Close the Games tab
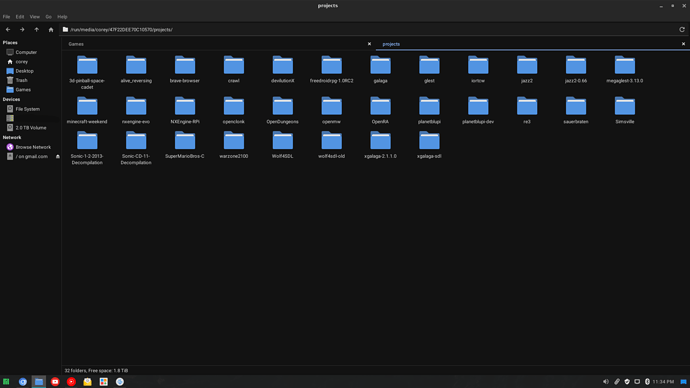This screenshot has width=690, height=388. (x=369, y=44)
